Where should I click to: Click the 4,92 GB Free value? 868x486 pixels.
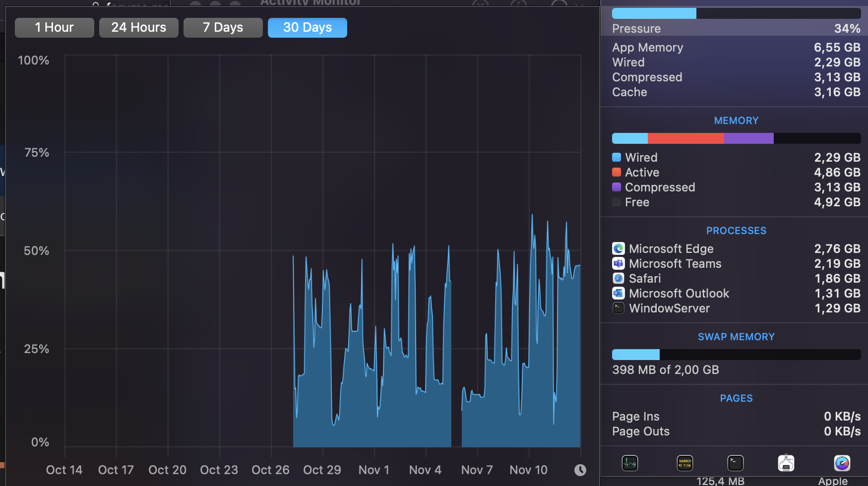coord(837,202)
